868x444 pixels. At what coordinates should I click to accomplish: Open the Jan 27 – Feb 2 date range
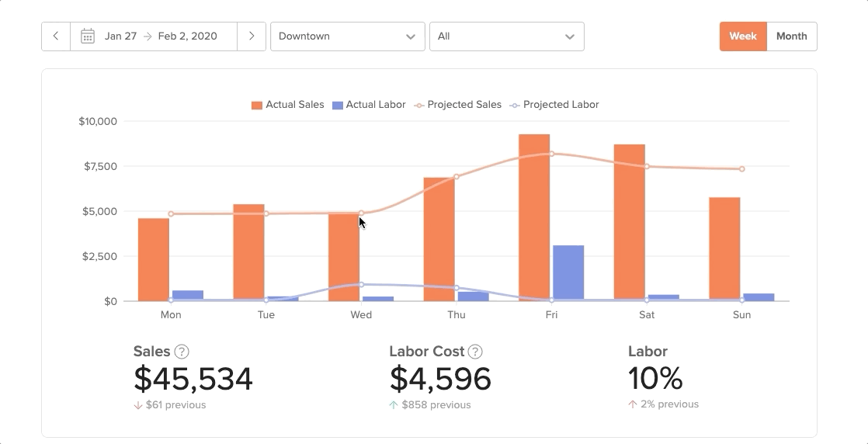pyautogui.click(x=161, y=36)
